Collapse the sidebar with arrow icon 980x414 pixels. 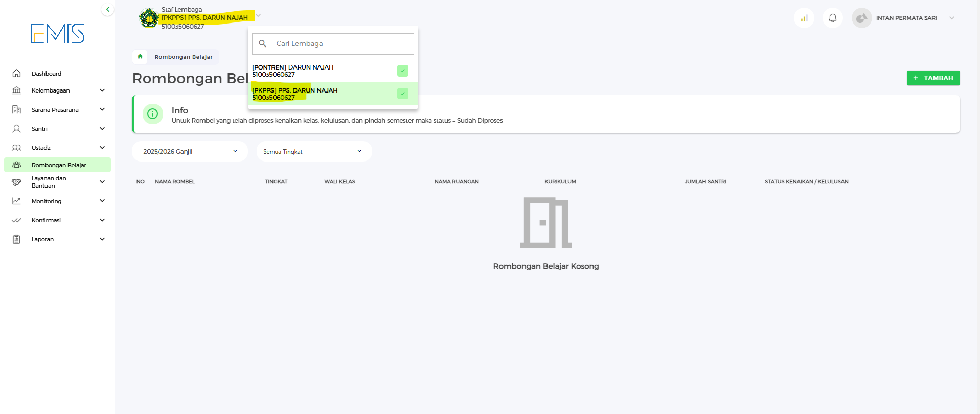107,9
